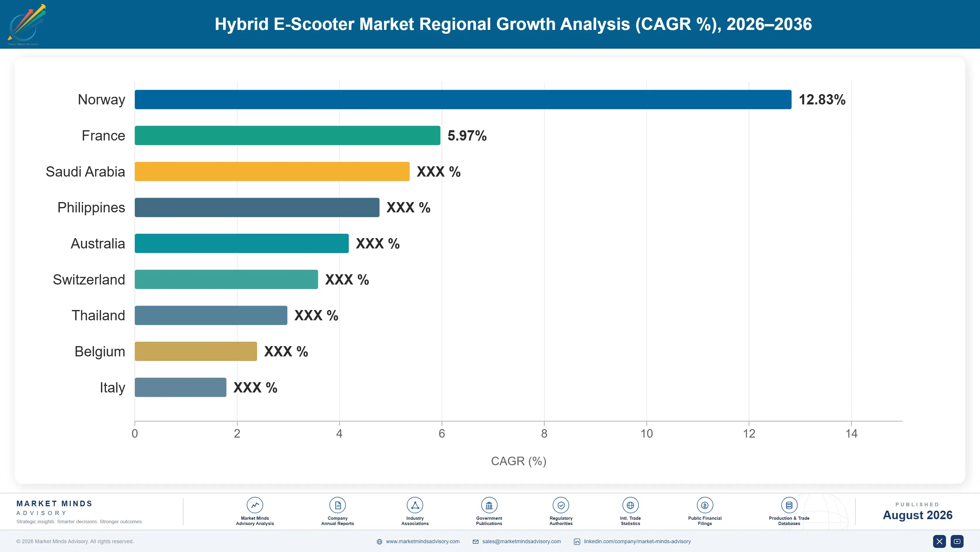Click the Italy bar
Image resolution: width=980 pixels, height=552 pixels.
click(x=180, y=387)
